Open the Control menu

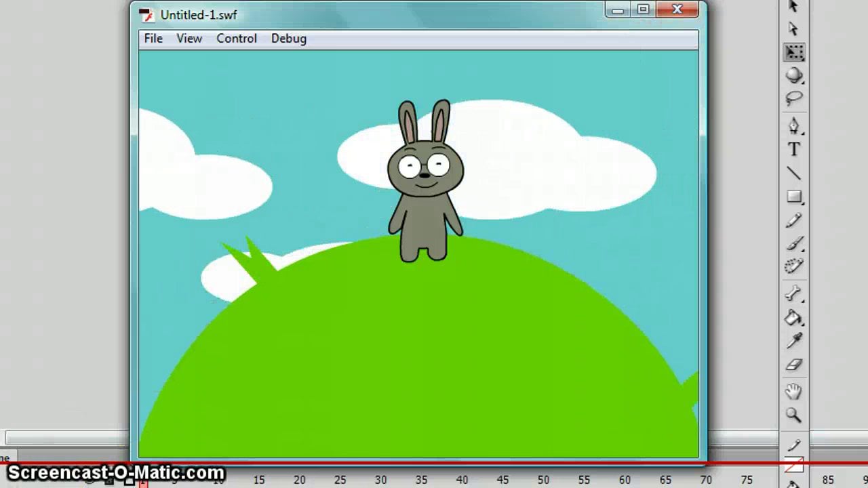click(x=237, y=39)
